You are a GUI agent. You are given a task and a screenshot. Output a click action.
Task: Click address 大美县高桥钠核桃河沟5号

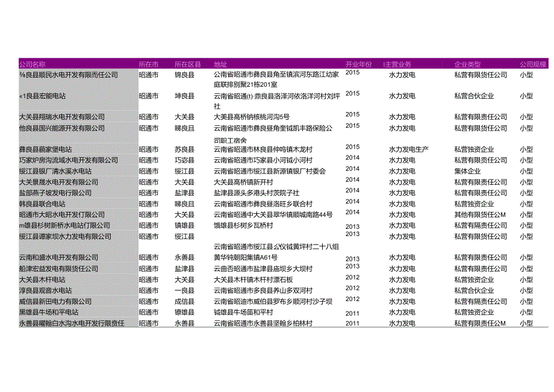click(x=252, y=117)
